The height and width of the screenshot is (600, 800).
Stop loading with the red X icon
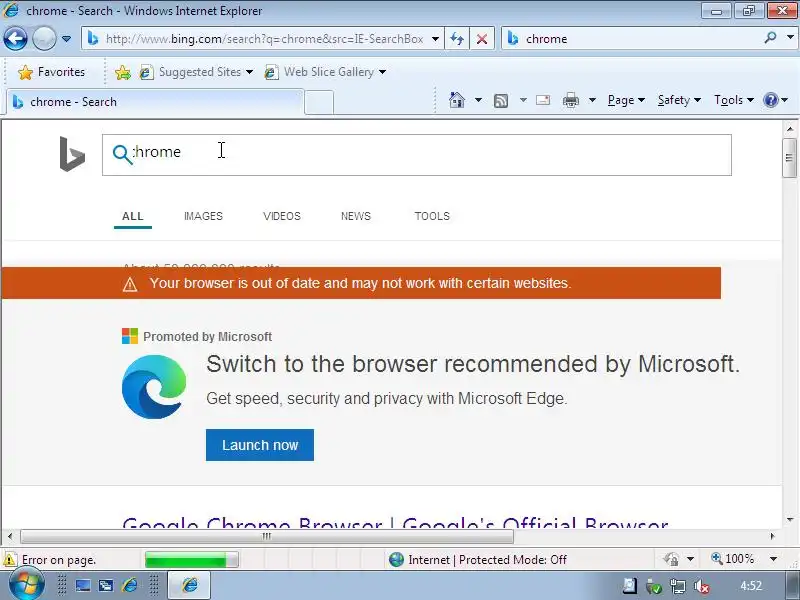point(482,39)
